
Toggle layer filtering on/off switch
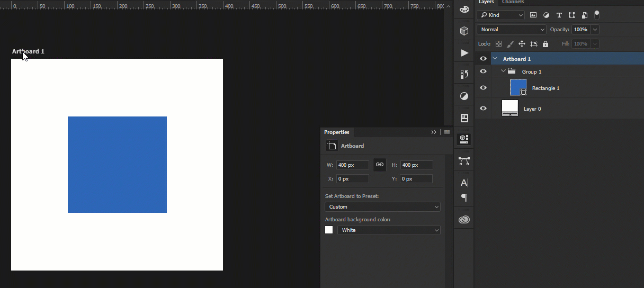click(x=597, y=15)
